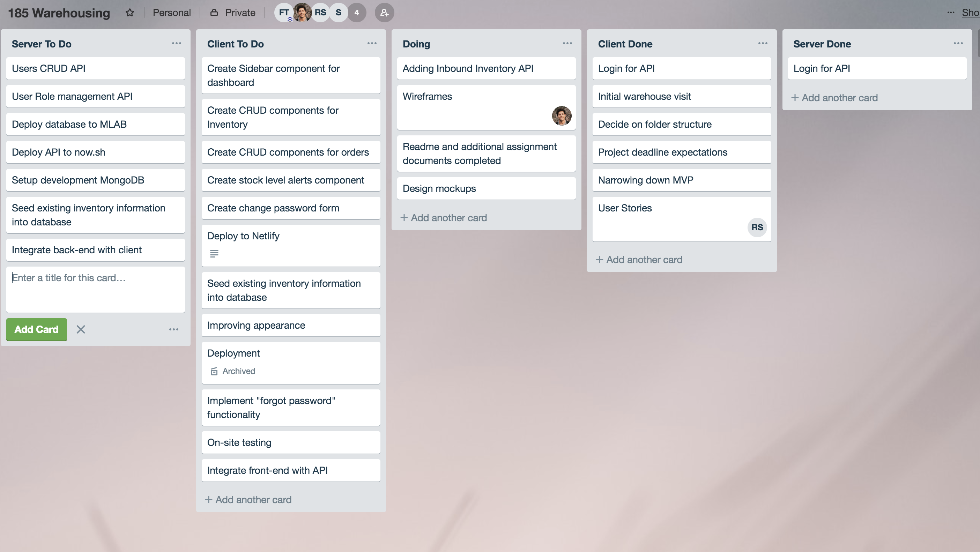The height and width of the screenshot is (552, 980).
Task: Click the card title input field
Action: pos(95,289)
